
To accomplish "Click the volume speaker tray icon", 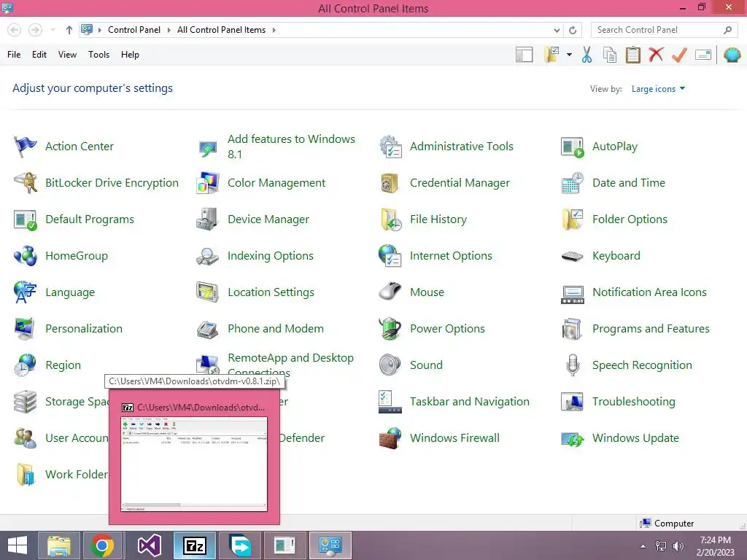I will [x=678, y=546].
